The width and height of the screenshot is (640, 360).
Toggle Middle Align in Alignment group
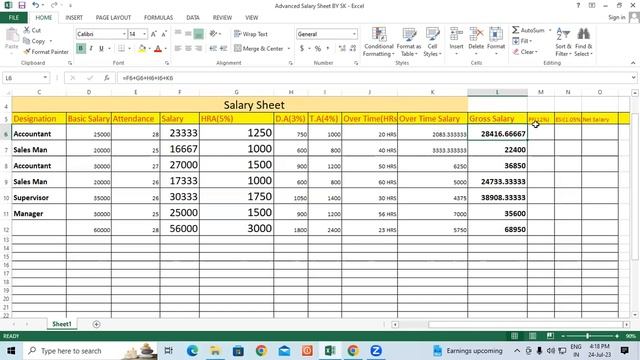tap(188, 34)
